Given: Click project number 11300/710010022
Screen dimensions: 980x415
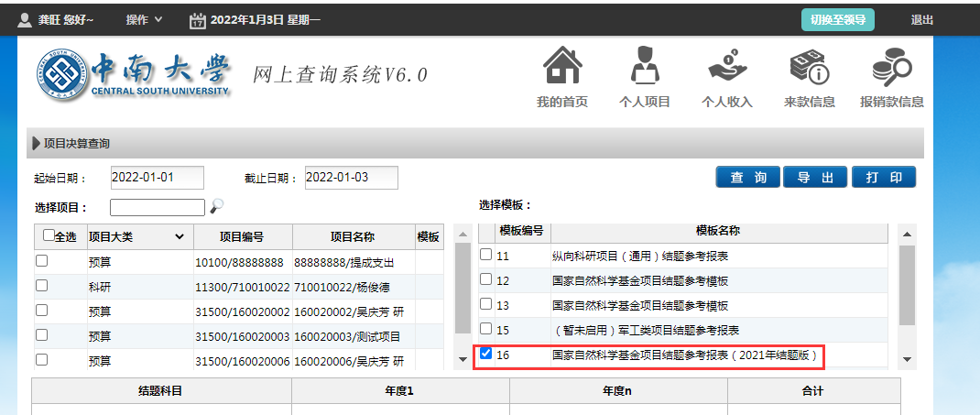Looking at the screenshot, I should click(243, 288).
